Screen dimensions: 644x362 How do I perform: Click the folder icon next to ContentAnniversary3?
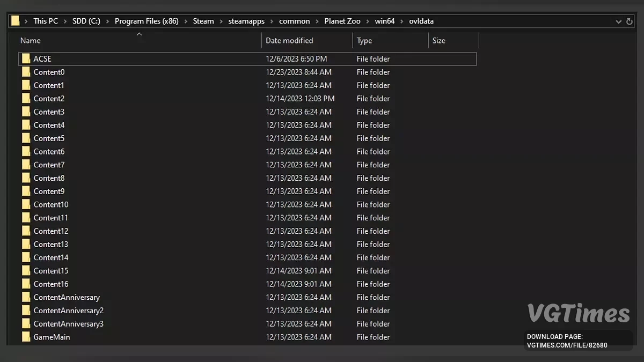26,323
